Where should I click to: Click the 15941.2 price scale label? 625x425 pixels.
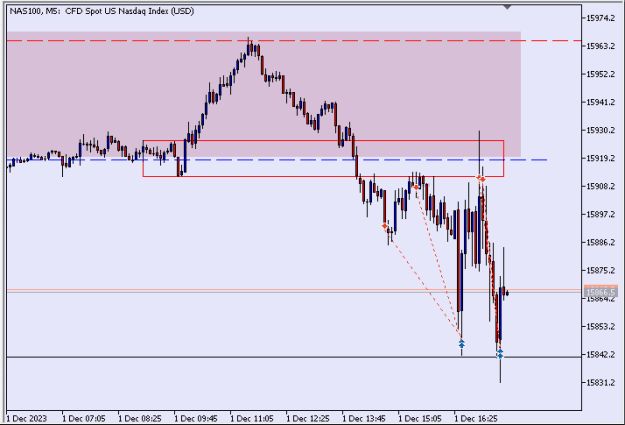point(600,102)
